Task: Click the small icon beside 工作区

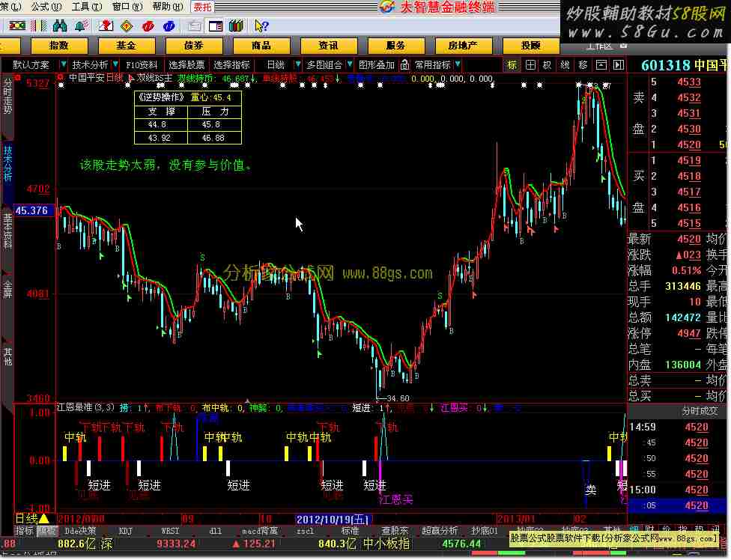Action: click(x=623, y=46)
